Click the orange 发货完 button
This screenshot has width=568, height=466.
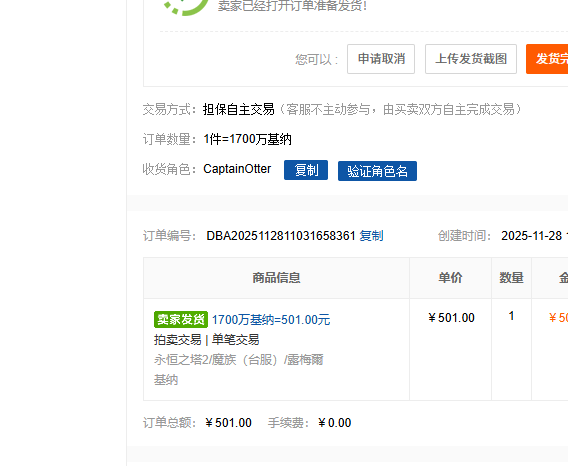click(x=547, y=59)
